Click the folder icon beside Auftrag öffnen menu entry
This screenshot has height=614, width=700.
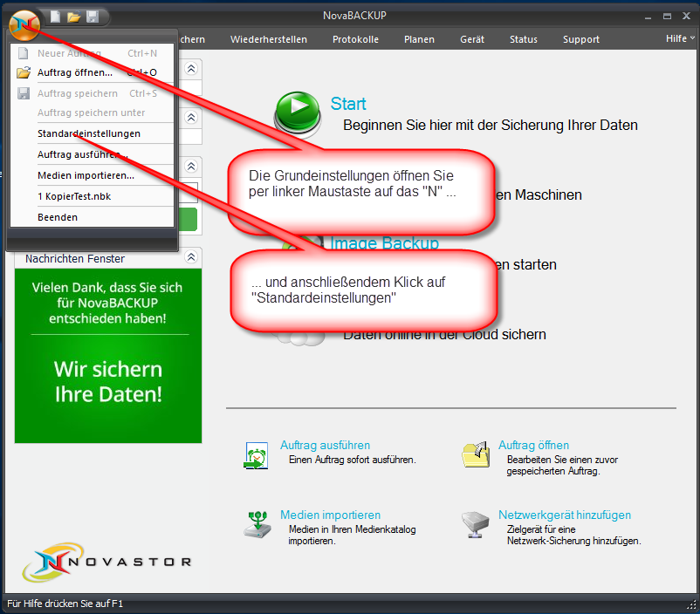click(24, 72)
